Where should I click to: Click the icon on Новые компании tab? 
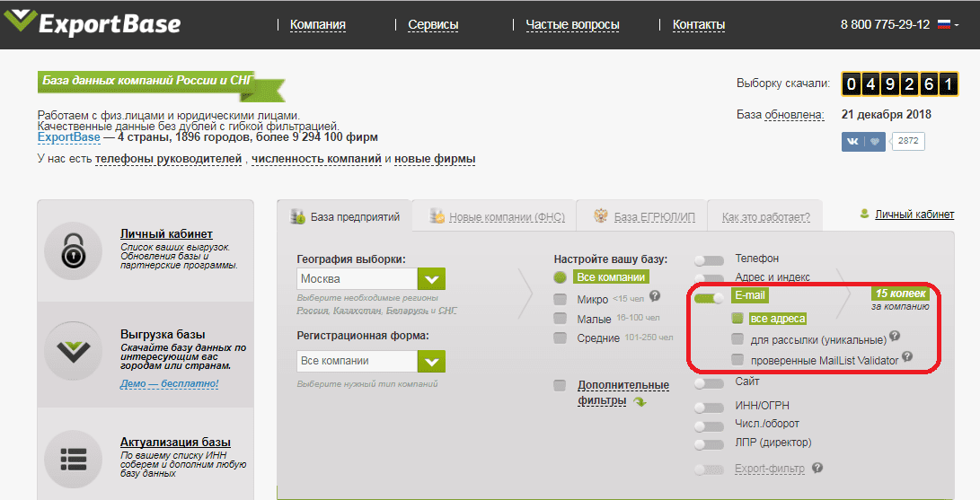437,216
